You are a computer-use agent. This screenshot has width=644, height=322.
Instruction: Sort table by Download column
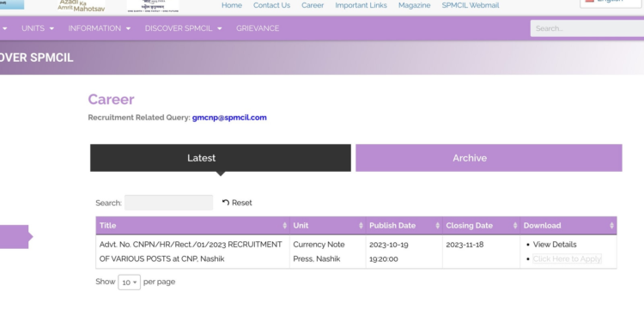[x=568, y=226]
